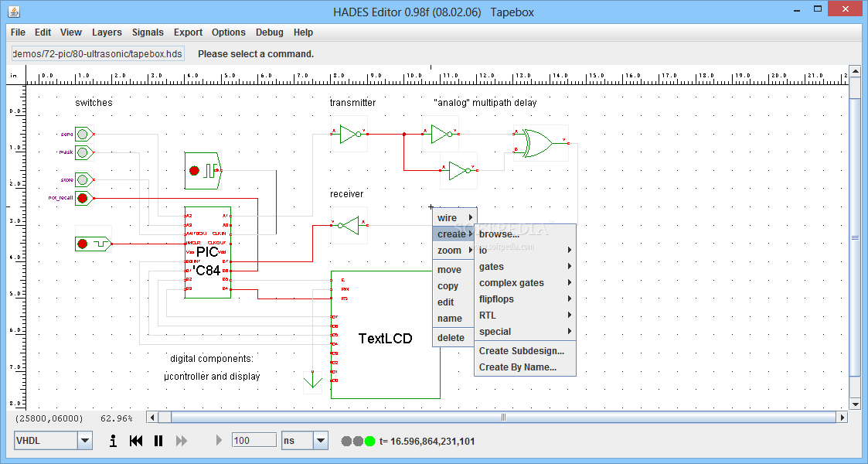Image resolution: width=868 pixels, height=464 pixels.
Task: Click the design file path field
Action: tap(98, 53)
